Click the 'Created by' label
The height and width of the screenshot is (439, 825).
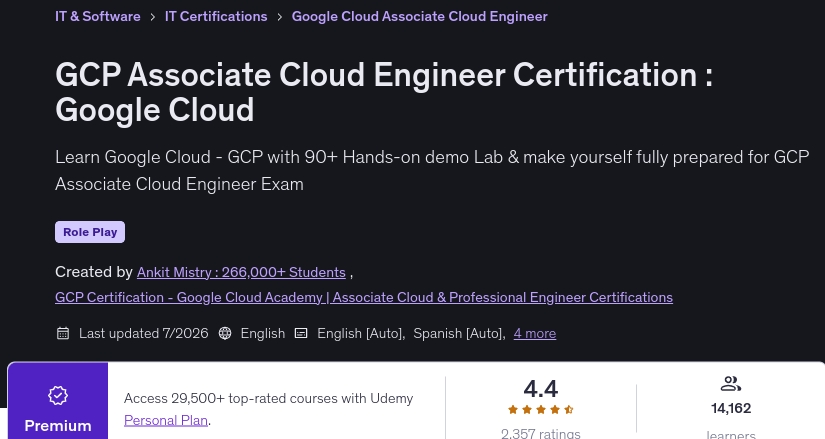(94, 272)
